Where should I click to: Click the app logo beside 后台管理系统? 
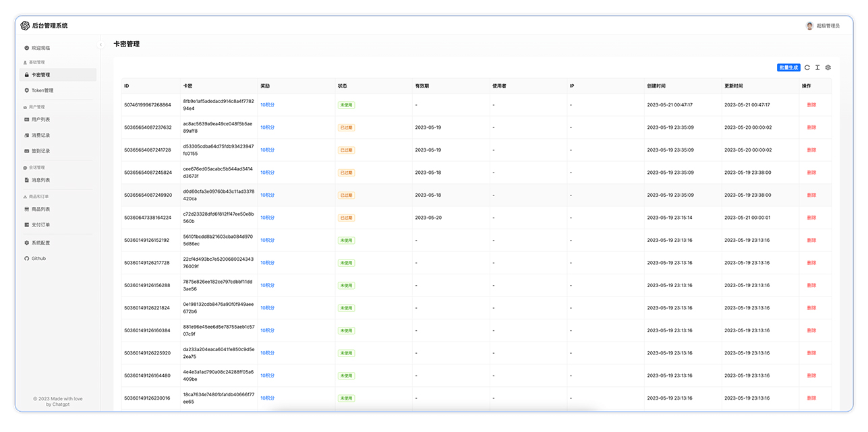click(x=24, y=25)
